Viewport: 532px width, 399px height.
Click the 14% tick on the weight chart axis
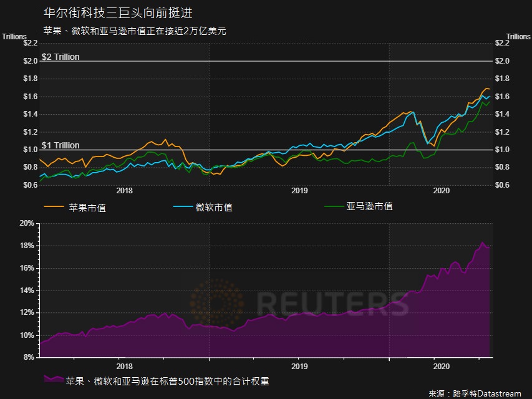[x=26, y=291]
